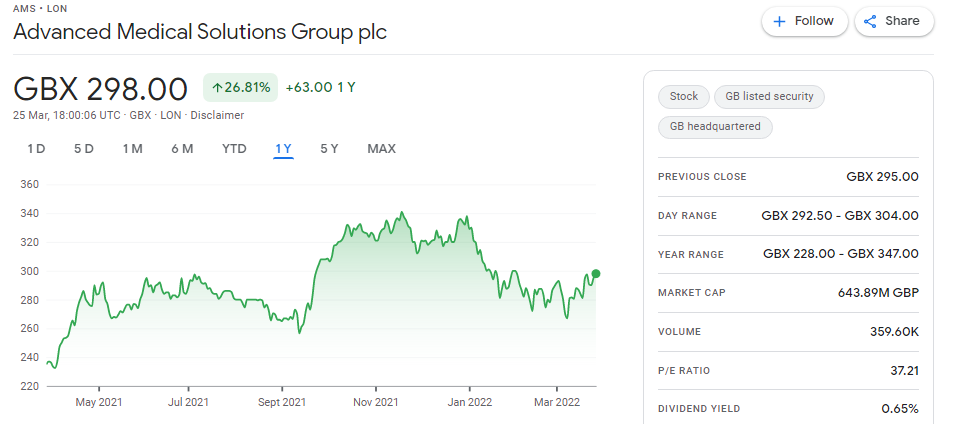Click the Advanced Medical Solutions Group plc title
This screenshot has height=424, width=954.
(200, 32)
